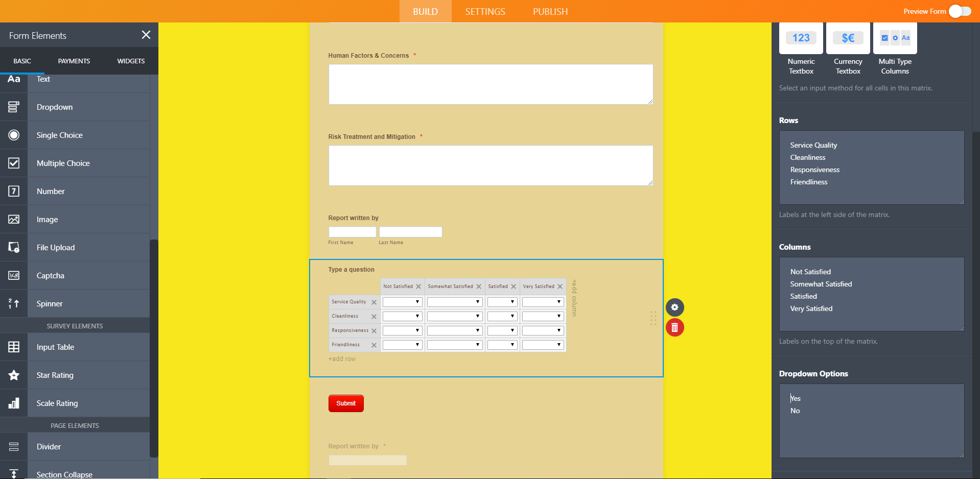
Task: Choose Multi Type Columns input method
Action: 895,38
